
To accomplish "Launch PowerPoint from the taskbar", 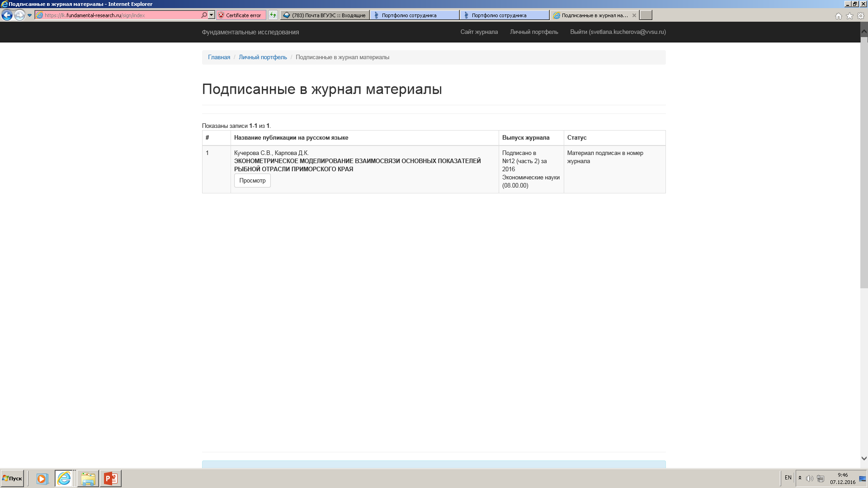I will pyautogui.click(x=110, y=478).
